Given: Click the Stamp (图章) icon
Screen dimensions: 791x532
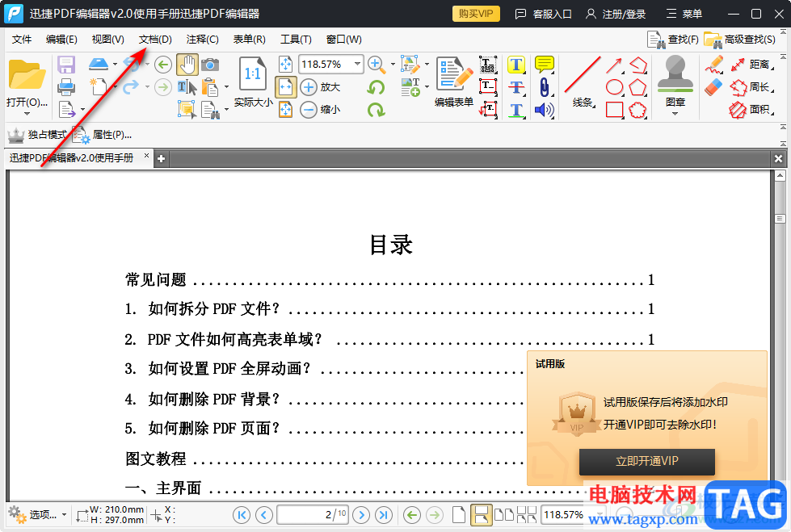Looking at the screenshot, I should [x=675, y=74].
